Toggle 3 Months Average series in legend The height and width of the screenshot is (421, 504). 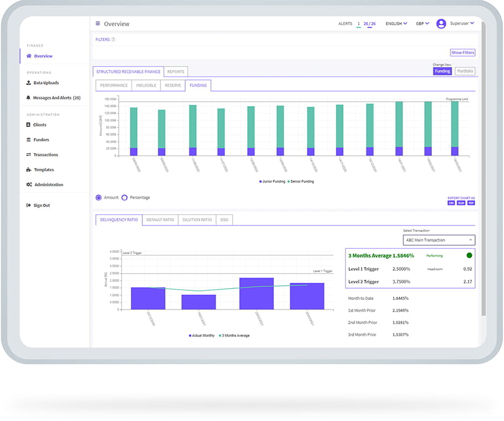pyautogui.click(x=234, y=335)
